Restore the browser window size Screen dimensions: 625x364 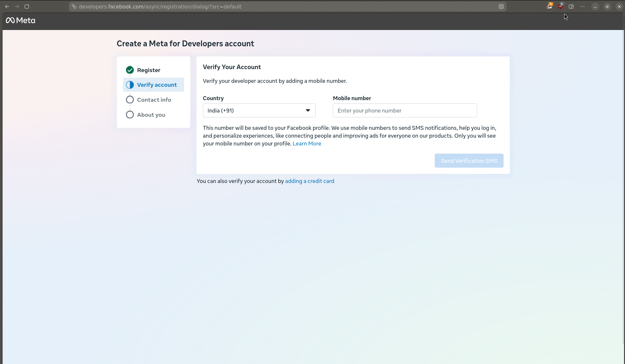(x=607, y=7)
